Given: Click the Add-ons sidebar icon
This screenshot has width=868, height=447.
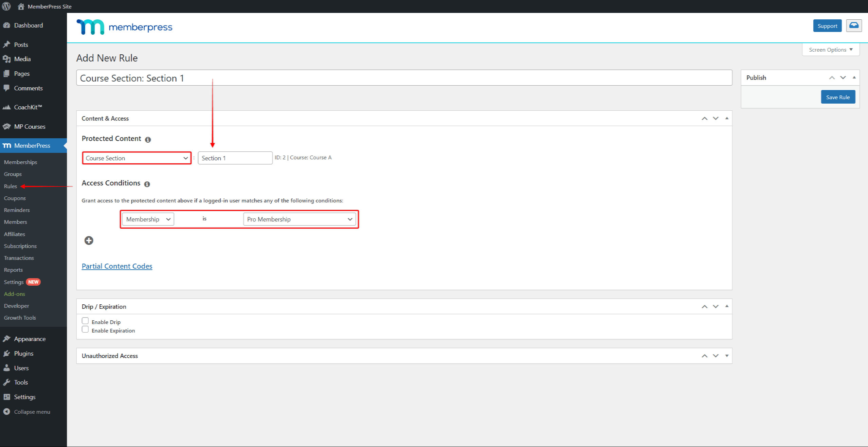Looking at the screenshot, I should tap(15, 293).
